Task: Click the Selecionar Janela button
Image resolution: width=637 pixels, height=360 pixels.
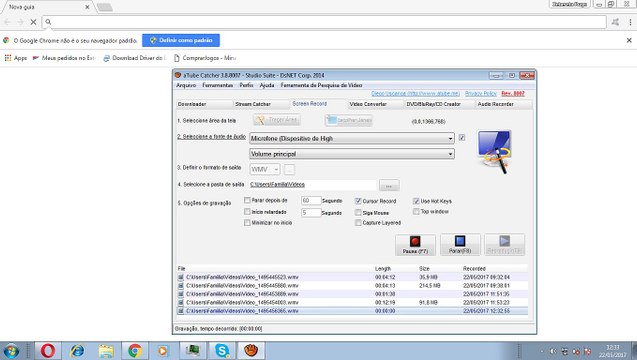Action: [x=349, y=120]
